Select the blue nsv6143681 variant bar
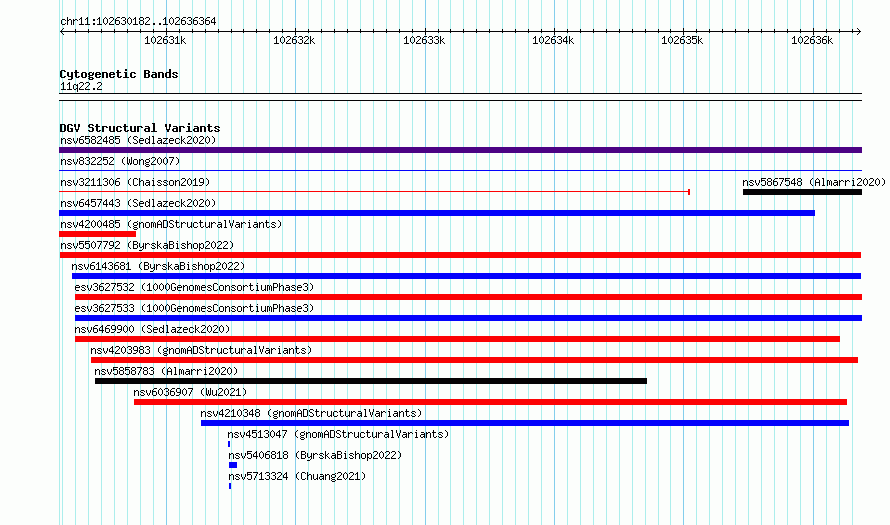 click(467, 276)
